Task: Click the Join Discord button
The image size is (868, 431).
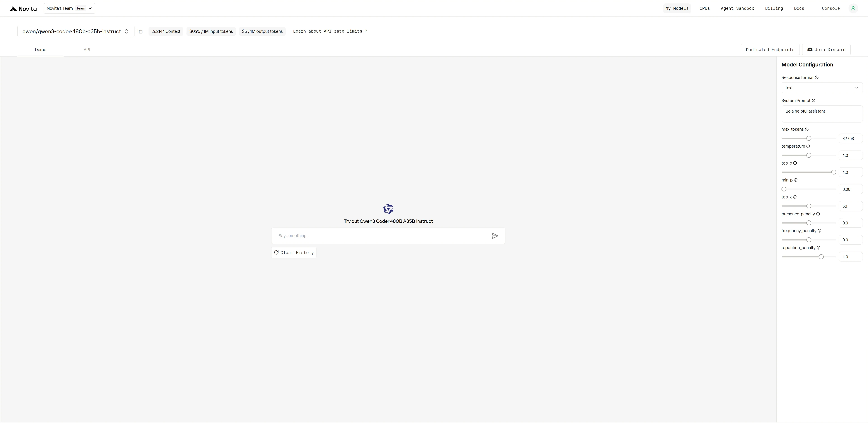Action: 826,49
